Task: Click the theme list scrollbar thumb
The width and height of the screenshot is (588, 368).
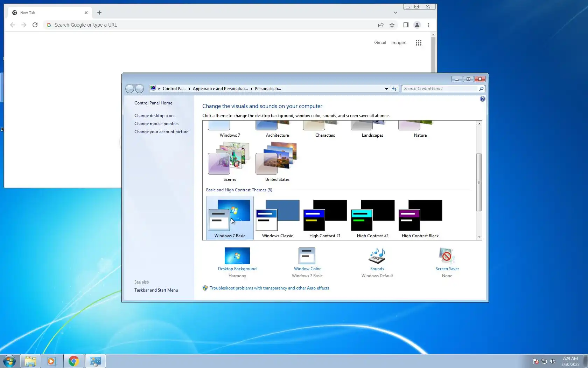Action: point(479,182)
